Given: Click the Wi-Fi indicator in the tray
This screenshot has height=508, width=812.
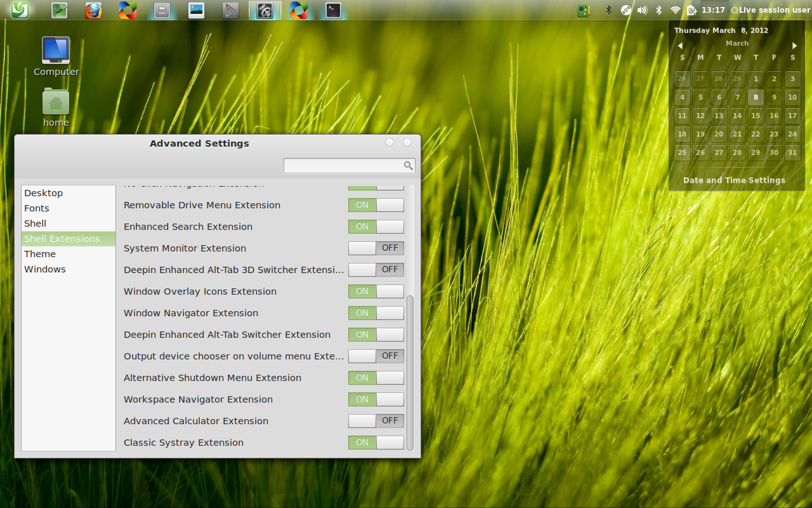Looking at the screenshot, I should click(674, 10).
